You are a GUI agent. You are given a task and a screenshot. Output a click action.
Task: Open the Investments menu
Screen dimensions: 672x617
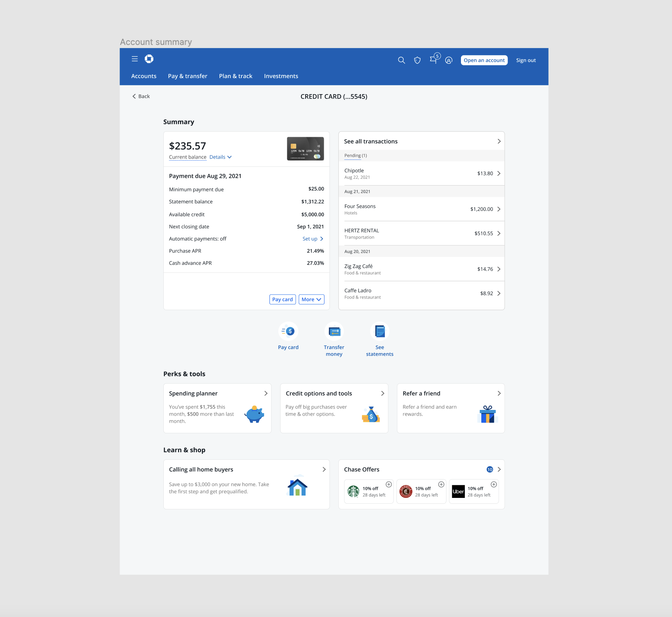(281, 76)
